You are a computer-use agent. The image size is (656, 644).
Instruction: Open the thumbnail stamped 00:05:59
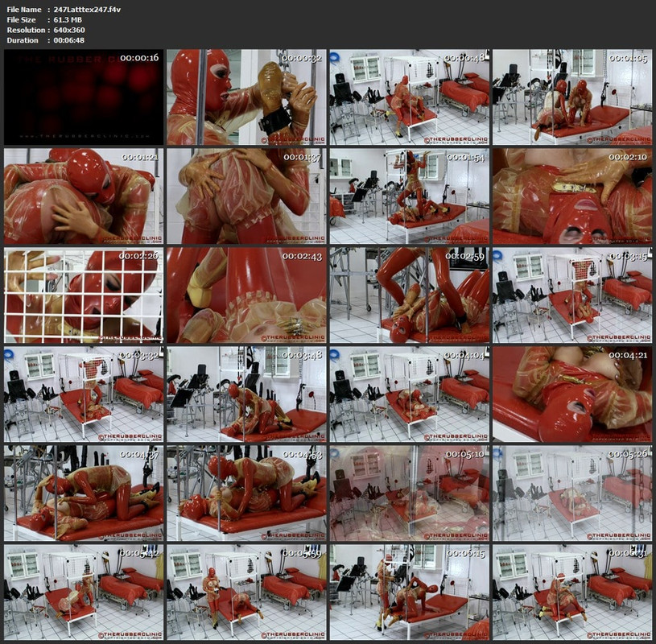click(x=246, y=592)
